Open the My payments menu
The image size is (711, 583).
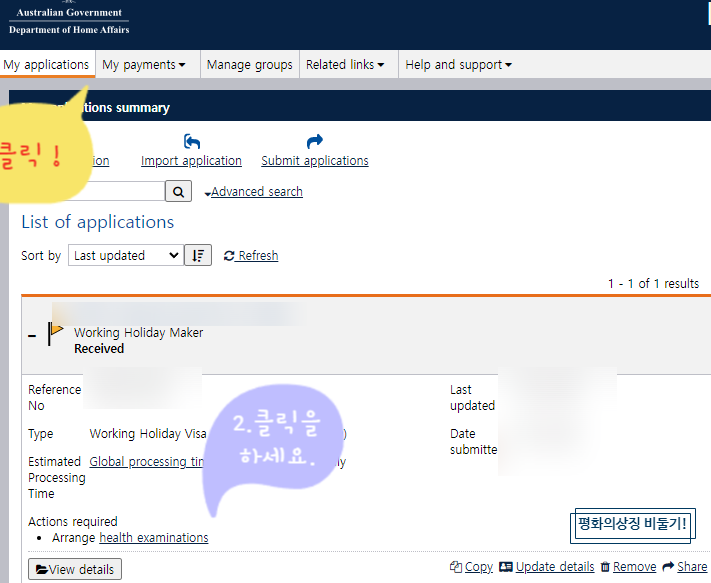(144, 64)
